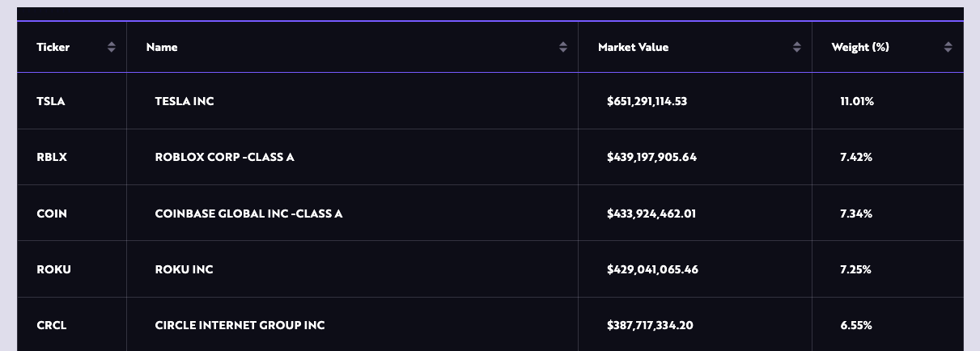This screenshot has width=980, height=351.
Task: Click CIRCLE INTERNET GROUP INC name
Action: click(x=240, y=325)
